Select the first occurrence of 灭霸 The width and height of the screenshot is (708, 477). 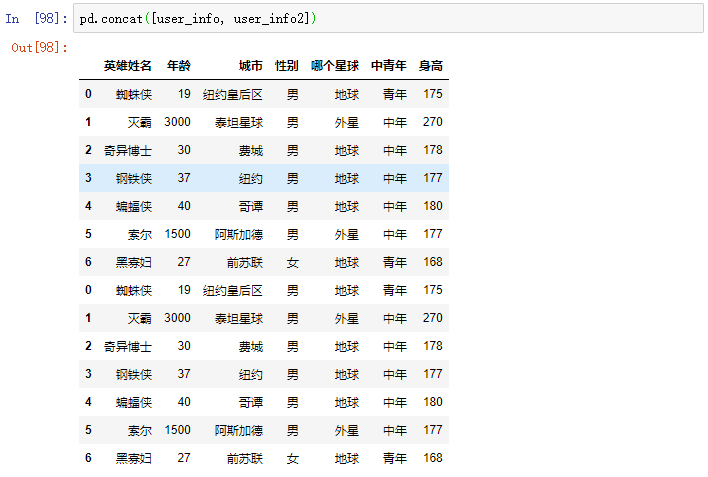click(140, 122)
